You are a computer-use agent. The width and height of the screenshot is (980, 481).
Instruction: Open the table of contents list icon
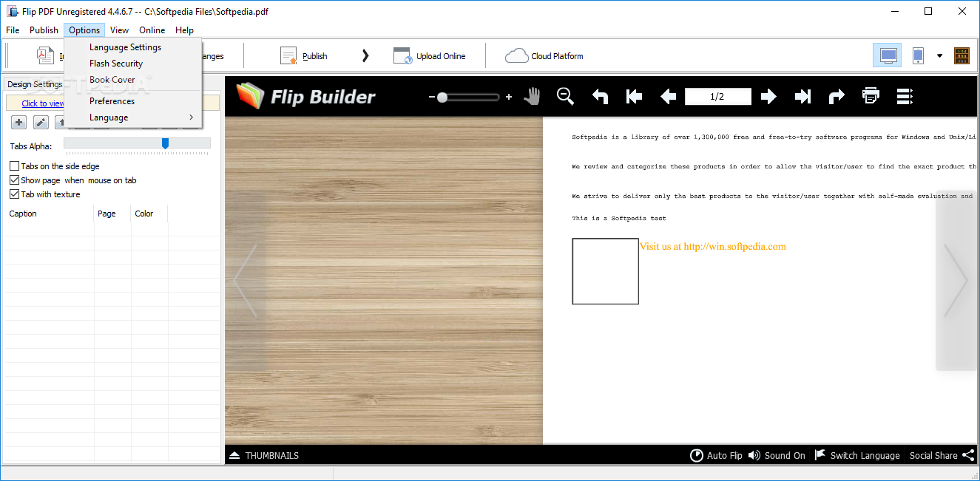tap(905, 96)
